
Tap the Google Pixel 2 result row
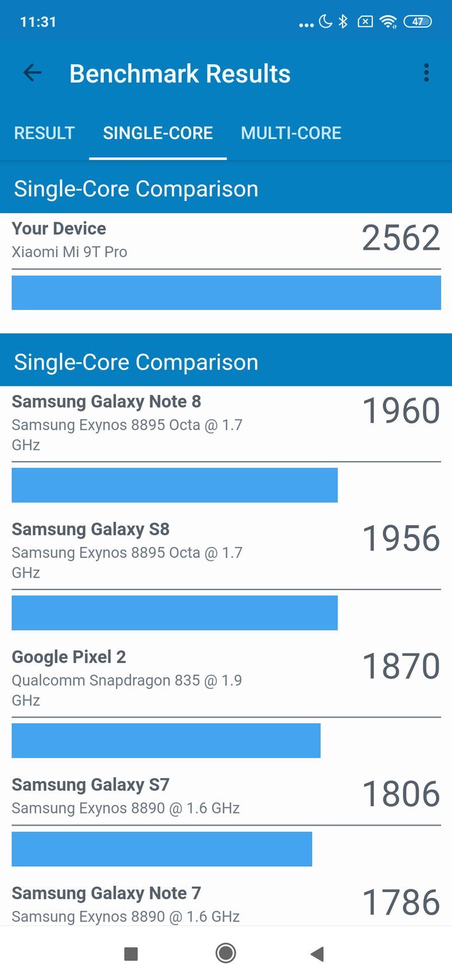(x=69, y=657)
